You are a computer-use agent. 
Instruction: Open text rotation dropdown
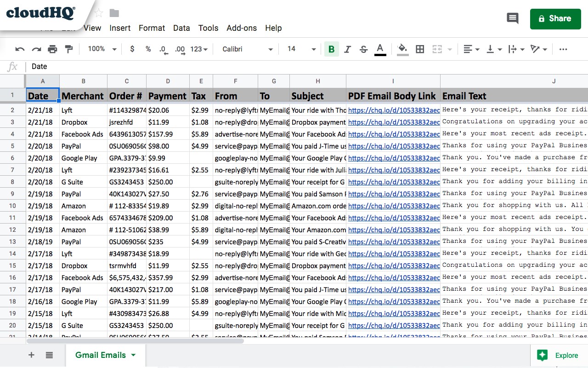click(539, 49)
